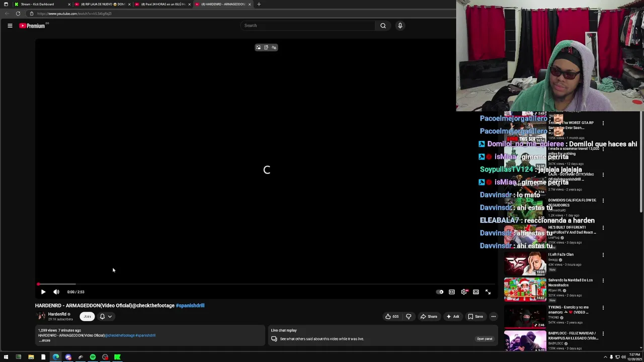Viewport: 644px width, 362px height.
Task: Open a new browser tab with plus
Action: (259, 4)
